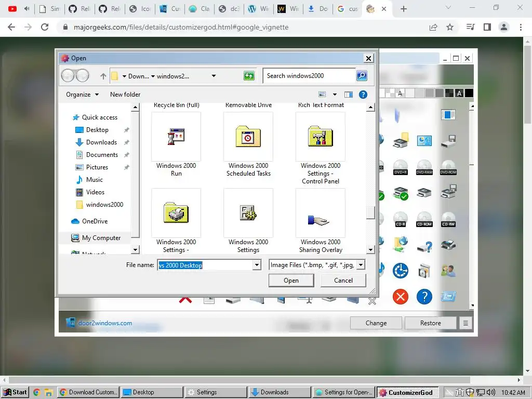The height and width of the screenshot is (399, 532).
Task: Bookmark this page with star icon
Action: [x=450, y=27]
